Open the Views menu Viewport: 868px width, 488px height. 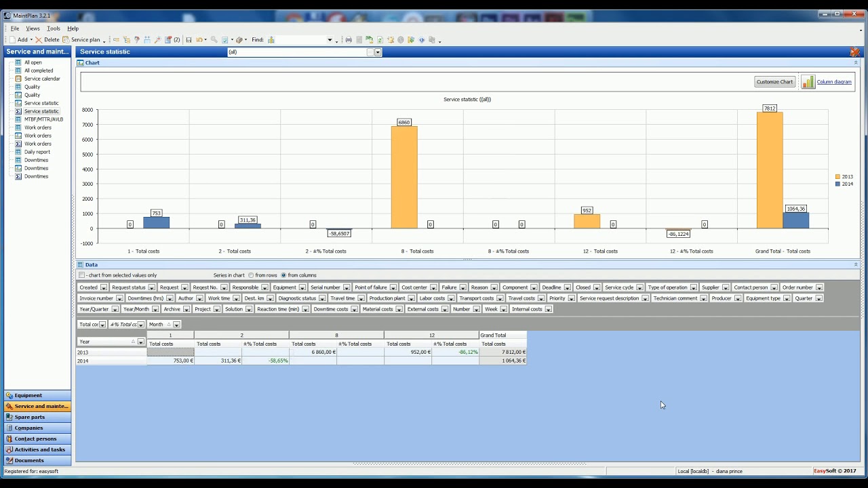click(x=33, y=28)
